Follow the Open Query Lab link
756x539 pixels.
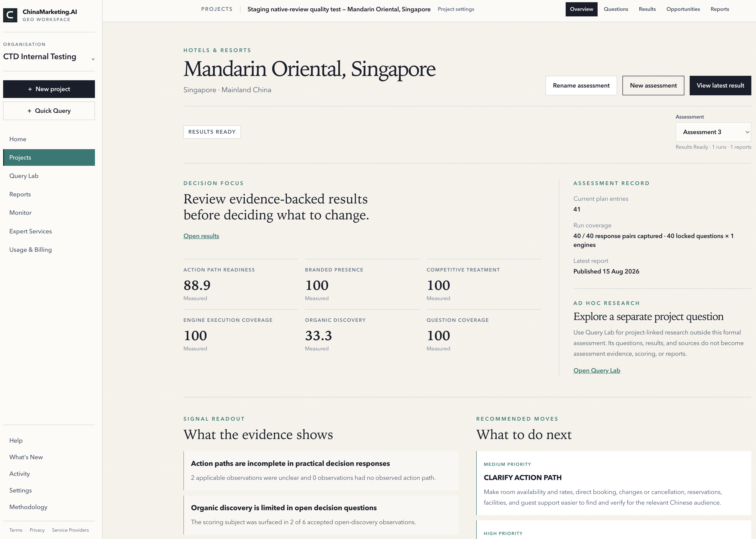click(597, 370)
